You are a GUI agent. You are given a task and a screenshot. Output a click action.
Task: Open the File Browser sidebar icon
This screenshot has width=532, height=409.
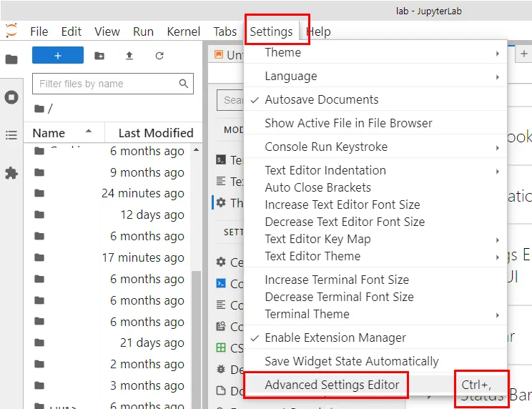[11, 59]
